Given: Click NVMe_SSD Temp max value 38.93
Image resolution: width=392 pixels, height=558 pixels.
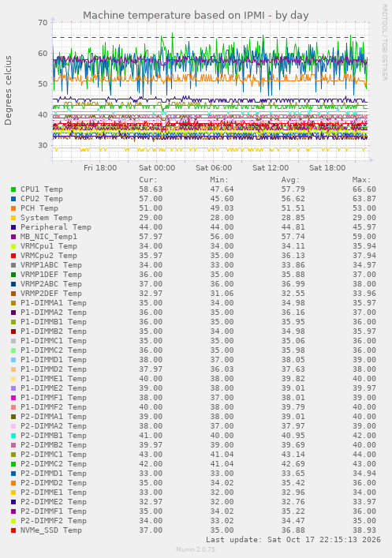Looking at the screenshot, I should [364, 530].
